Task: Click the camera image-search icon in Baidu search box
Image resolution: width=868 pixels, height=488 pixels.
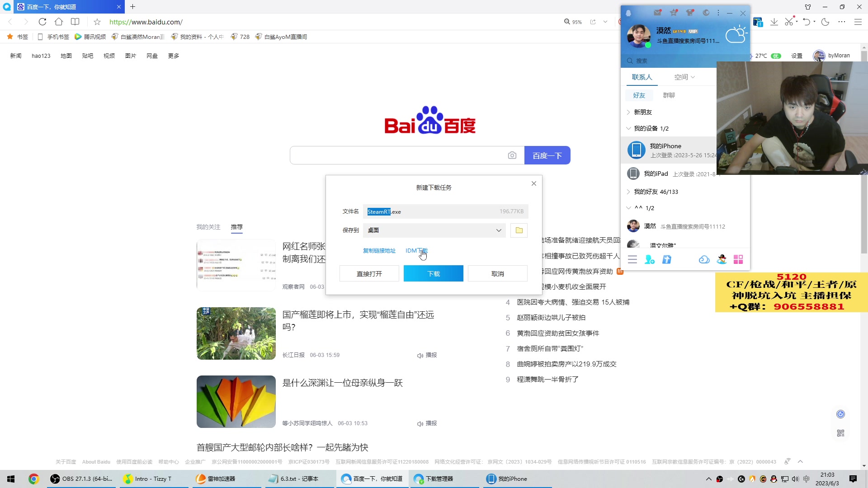Action: [512, 155]
